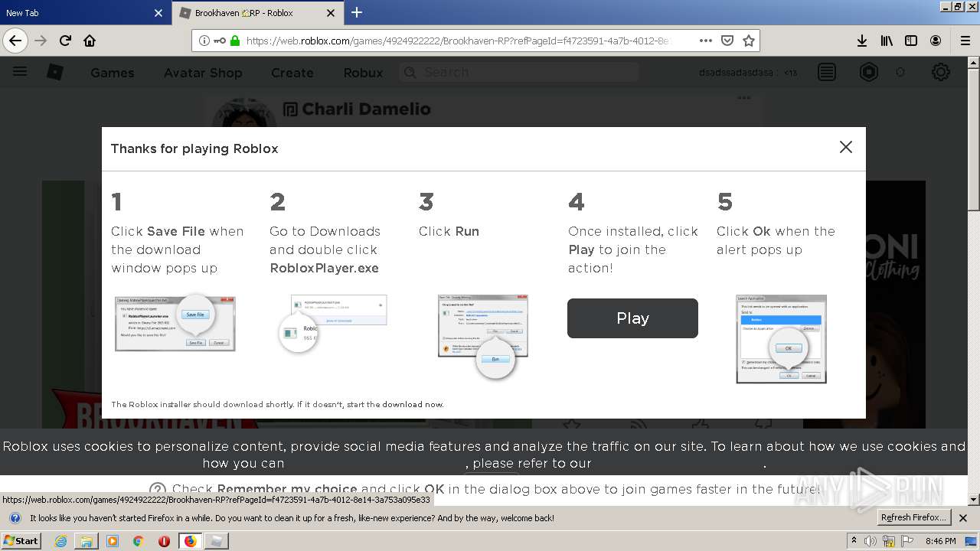Open the Create menu item
This screenshot has height=551, width=980.
pyautogui.click(x=292, y=73)
